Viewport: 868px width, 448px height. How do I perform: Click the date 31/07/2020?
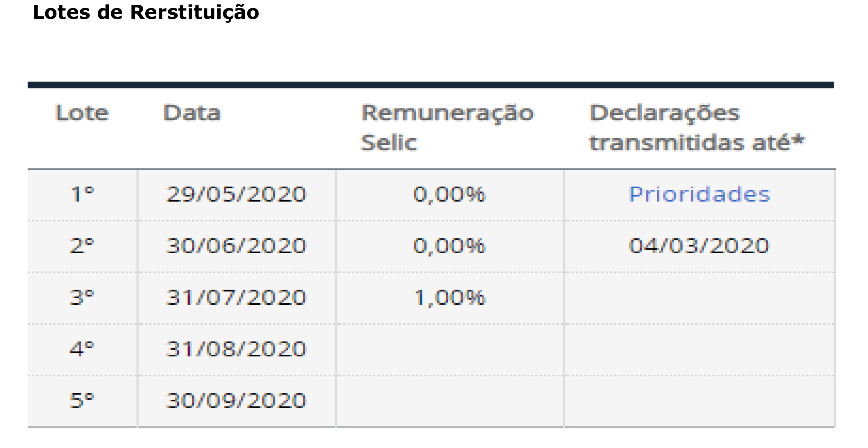click(236, 297)
